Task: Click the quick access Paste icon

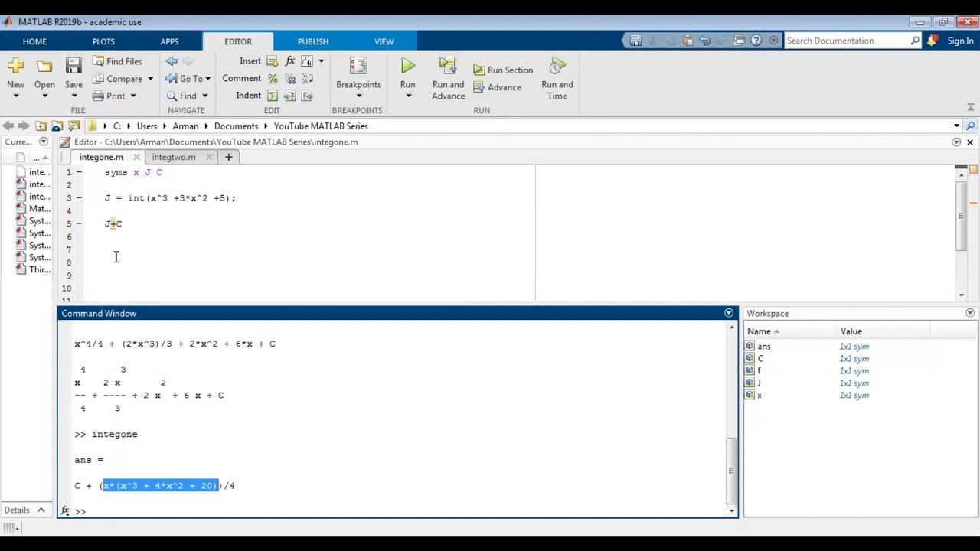Action: point(688,41)
